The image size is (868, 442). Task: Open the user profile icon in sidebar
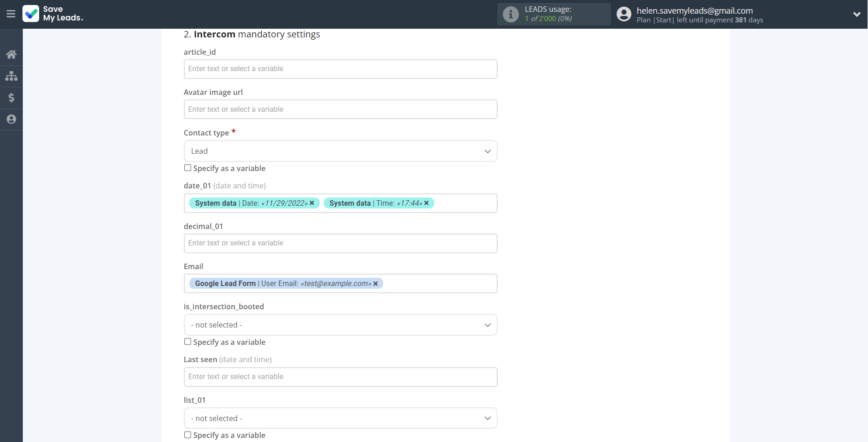point(11,119)
